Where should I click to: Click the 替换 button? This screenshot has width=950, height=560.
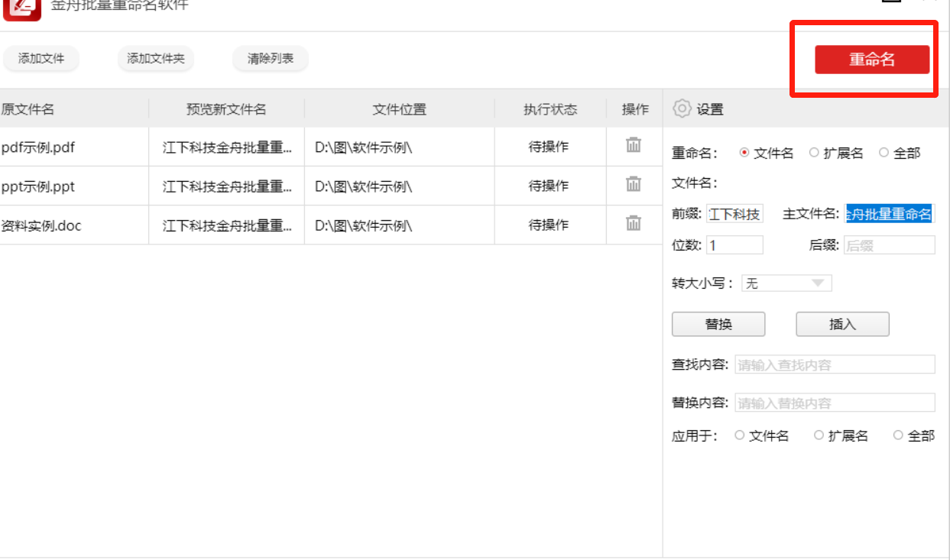tap(718, 324)
